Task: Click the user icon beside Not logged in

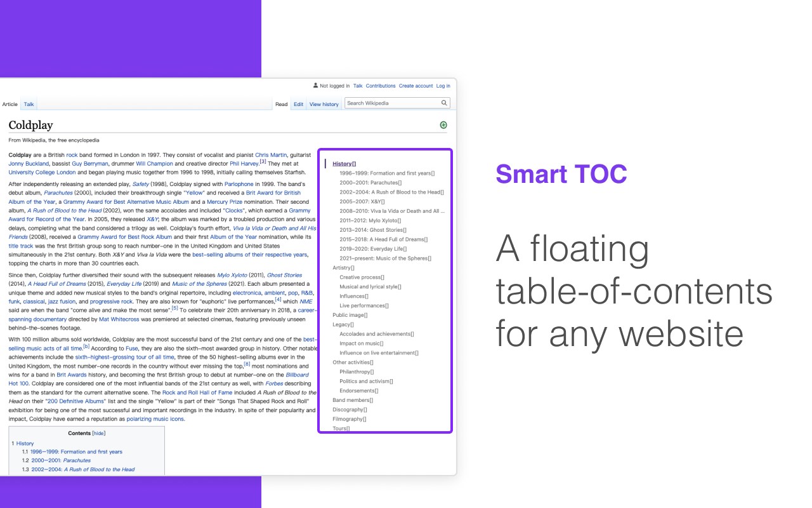Action: pyautogui.click(x=315, y=85)
